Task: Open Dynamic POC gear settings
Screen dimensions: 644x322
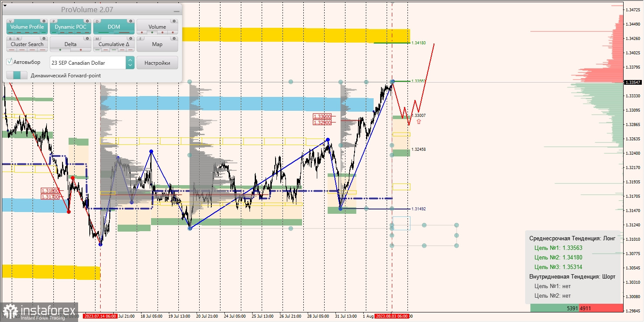Action: [x=87, y=21]
